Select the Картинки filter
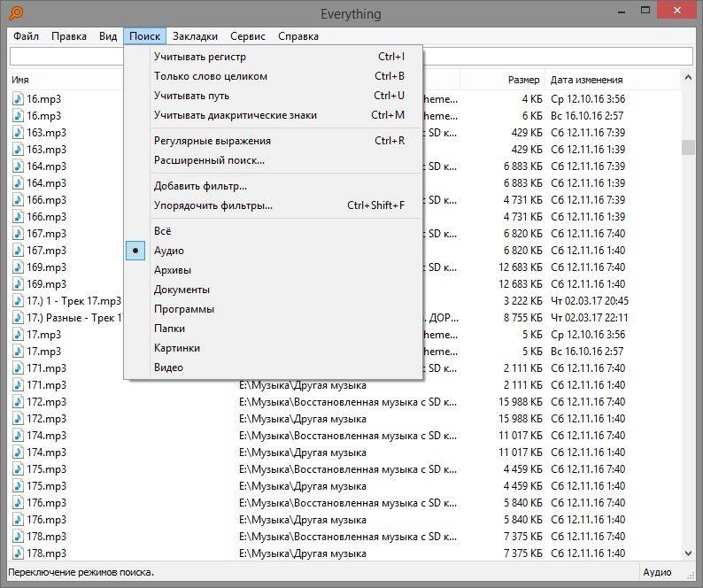Image resolution: width=703 pixels, height=588 pixels. pos(273,348)
